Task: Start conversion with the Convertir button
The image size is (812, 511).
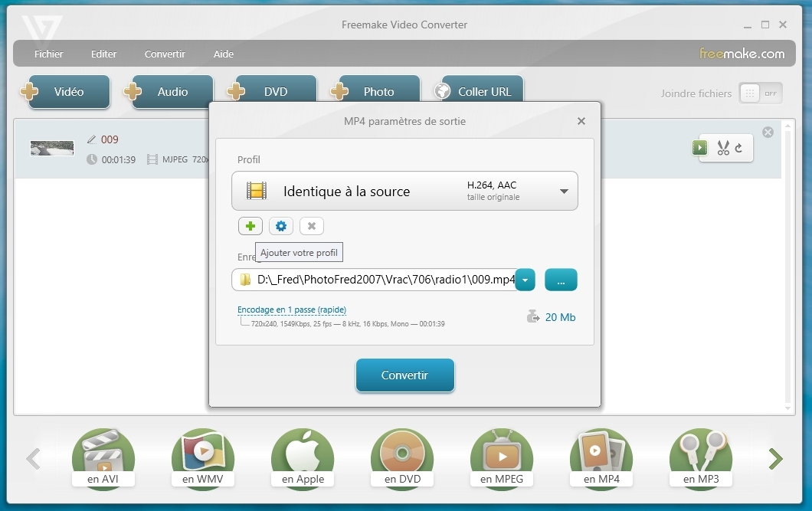Action: click(405, 375)
